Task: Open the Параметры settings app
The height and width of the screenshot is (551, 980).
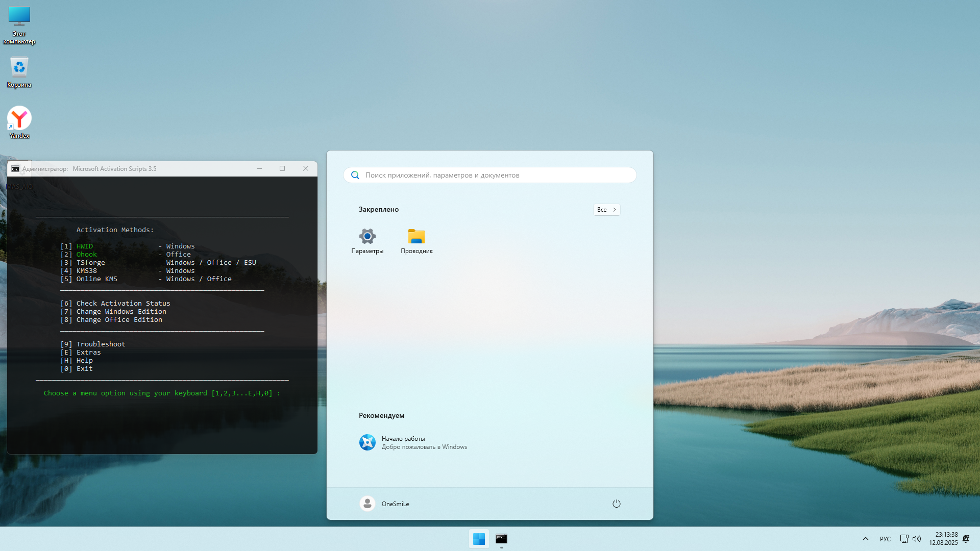Action: tap(367, 241)
